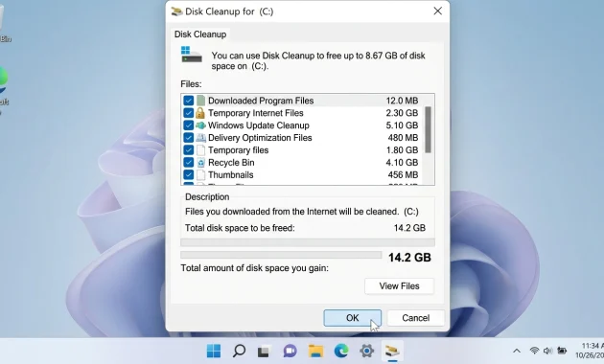Click the padlock icon of Temporary Internet Files

[200, 113]
